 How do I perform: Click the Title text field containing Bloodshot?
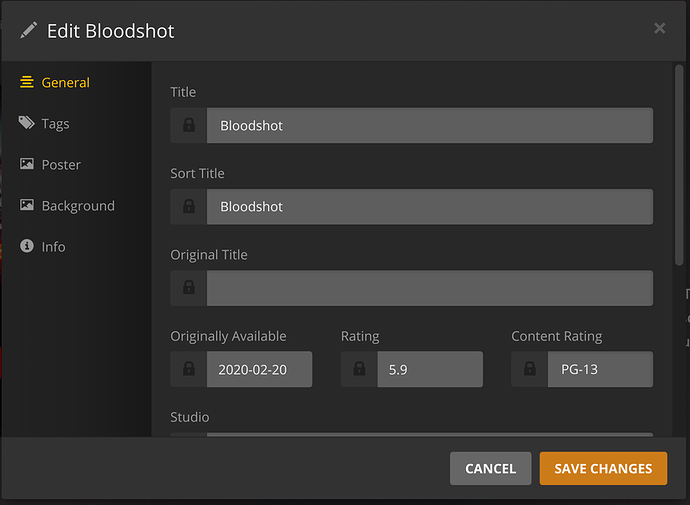(x=429, y=126)
